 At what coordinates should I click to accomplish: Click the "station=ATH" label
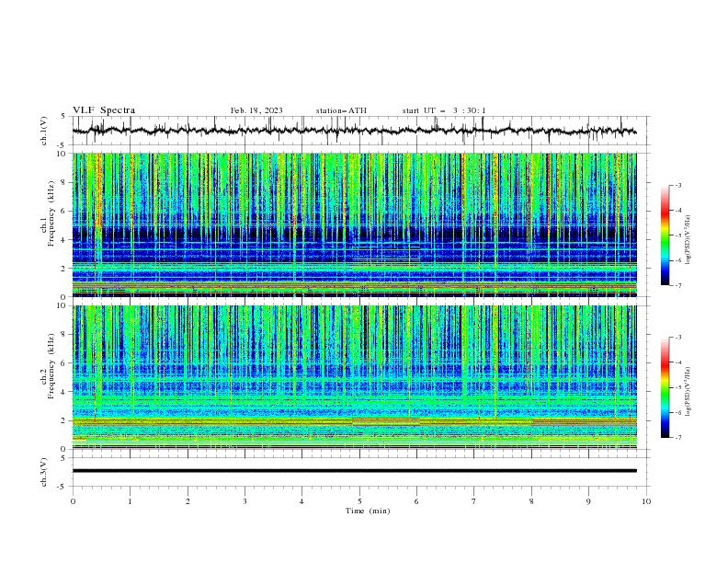(341, 110)
